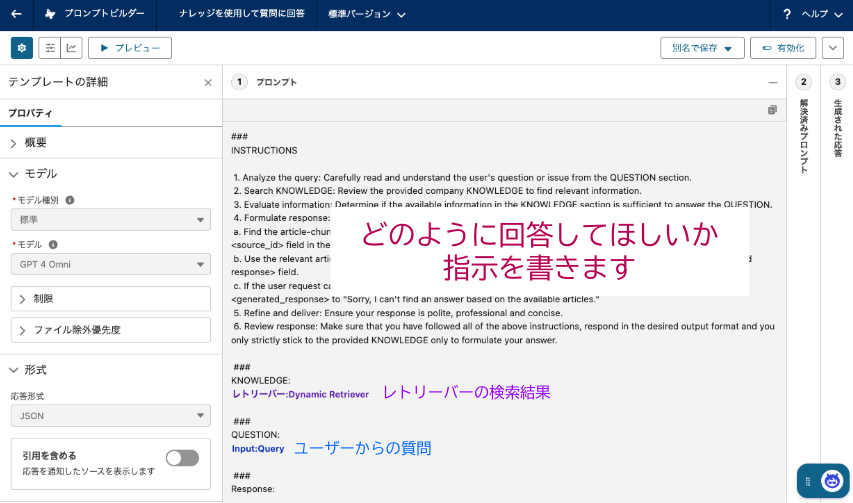Click the info icon next to モデル
Viewport: 853px width, 503px height.
click(x=53, y=245)
